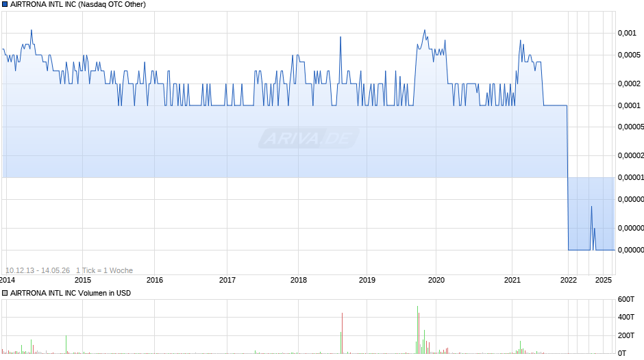Click the 0,0005 price axis label
644x360 pixels.
[x=629, y=55]
